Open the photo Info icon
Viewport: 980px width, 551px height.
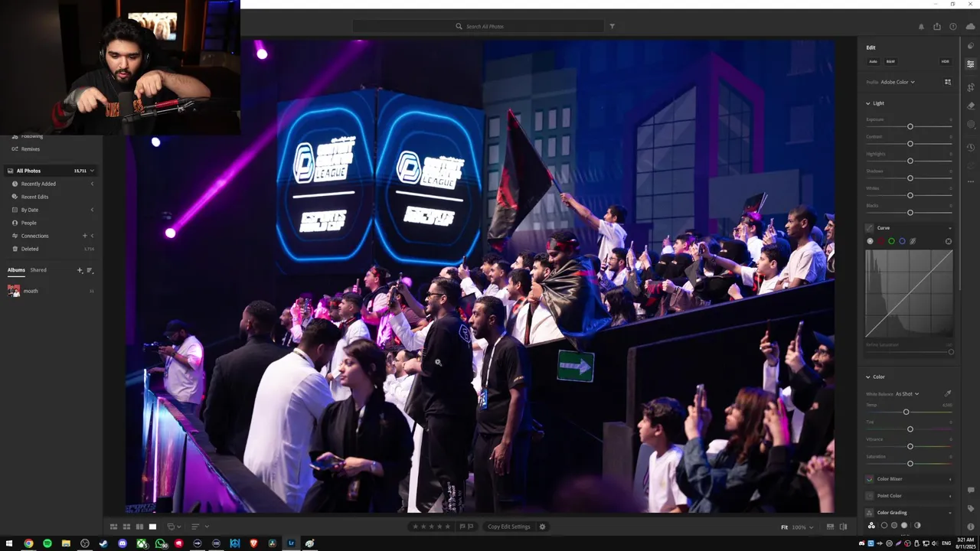[x=971, y=527]
